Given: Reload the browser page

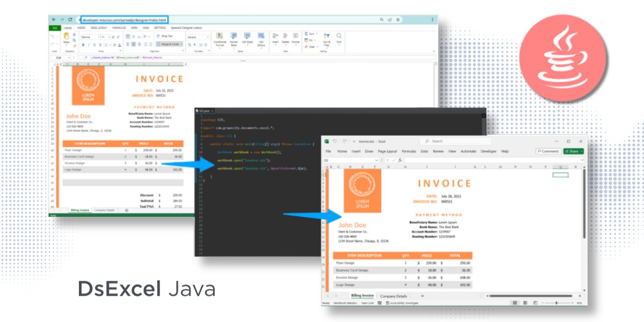Looking at the screenshot, I should 70,19.
